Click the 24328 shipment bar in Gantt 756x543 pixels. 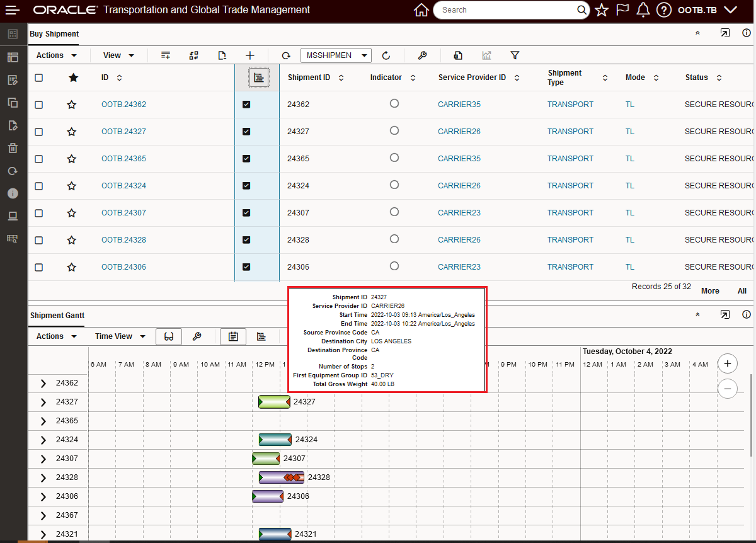(x=282, y=477)
